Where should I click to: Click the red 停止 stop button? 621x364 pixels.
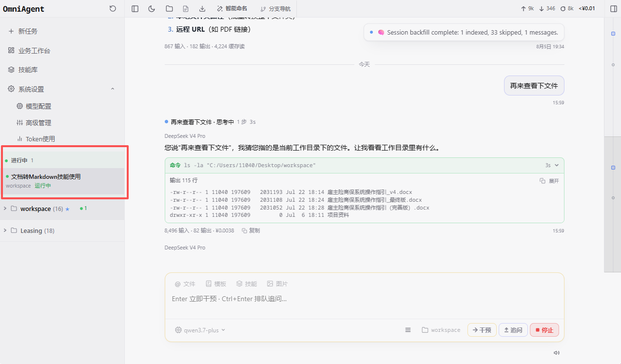(544, 330)
